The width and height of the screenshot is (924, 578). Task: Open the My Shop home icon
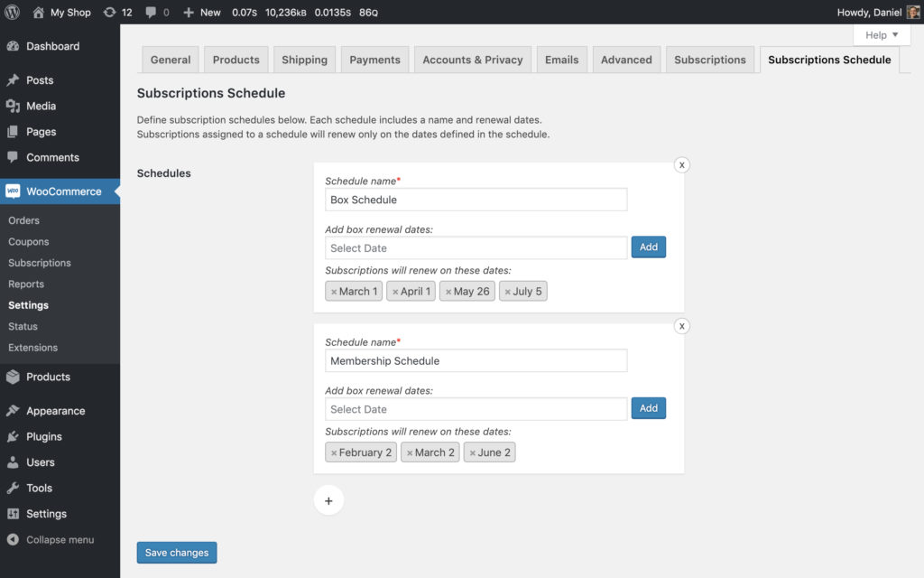[38, 12]
